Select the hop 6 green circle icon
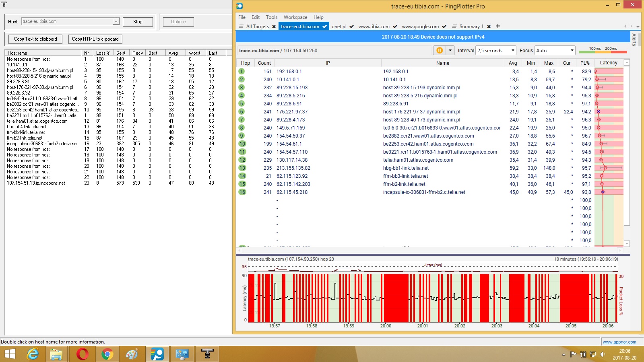This screenshot has height=362, width=644. (x=242, y=111)
